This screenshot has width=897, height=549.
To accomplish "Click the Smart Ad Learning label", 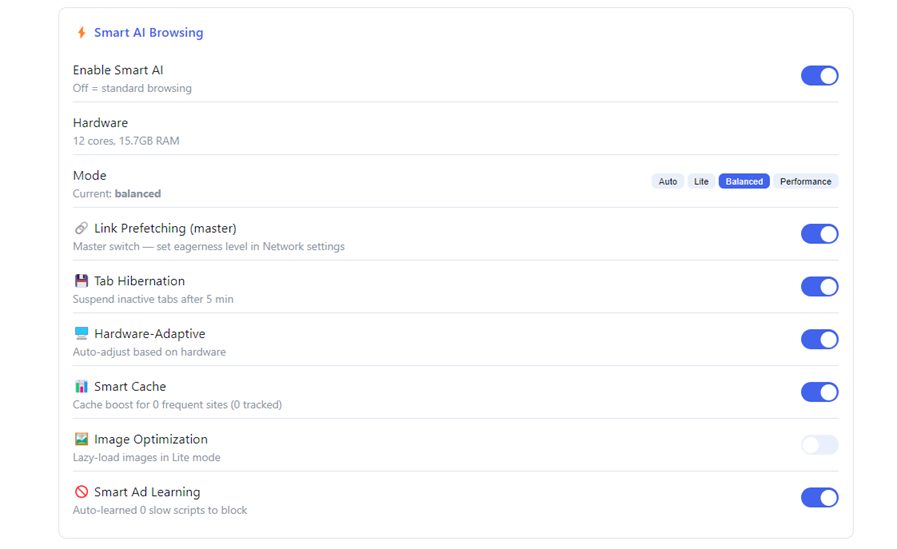I will [147, 492].
